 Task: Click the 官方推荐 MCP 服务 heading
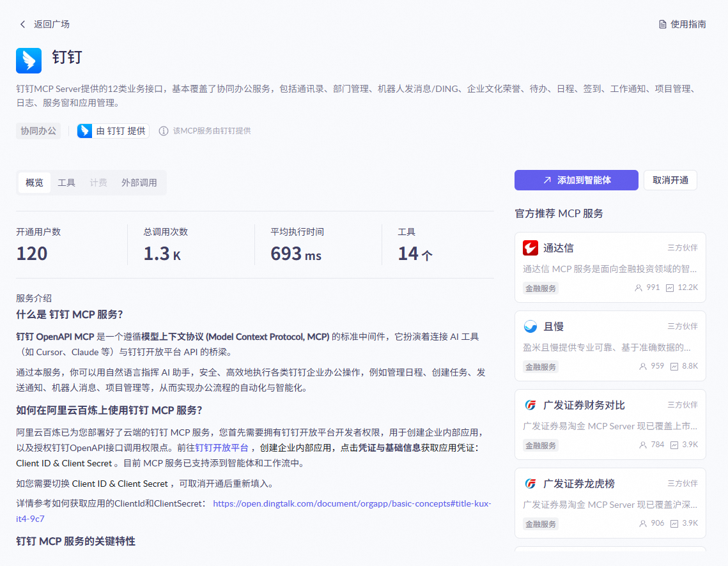tap(559, 213)
